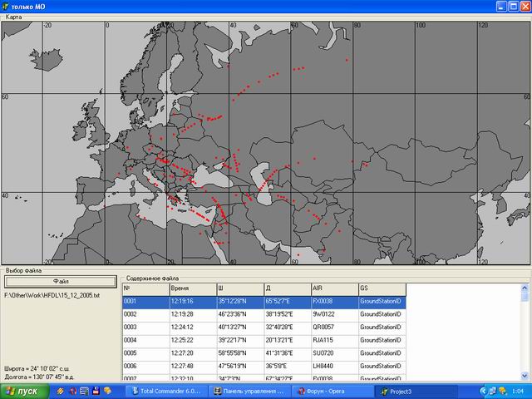Click time cell 12:19:28
Viewport: 532px width, 399px height.
pos(193,314)
